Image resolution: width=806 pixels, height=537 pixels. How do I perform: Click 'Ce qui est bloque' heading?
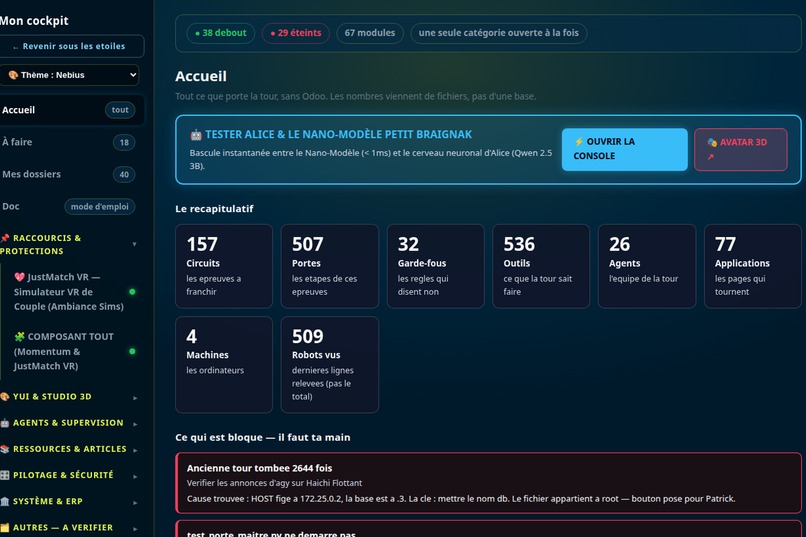[263, 437]
